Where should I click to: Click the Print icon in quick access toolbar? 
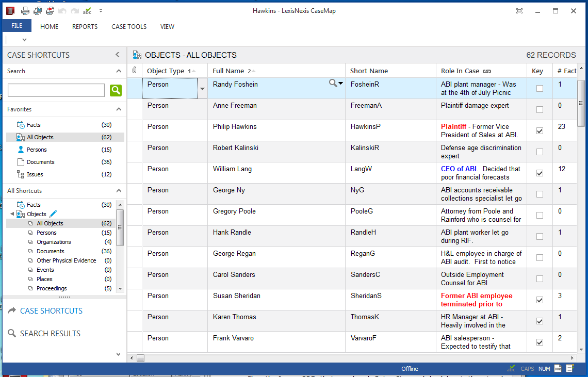[x=25, y=11]
